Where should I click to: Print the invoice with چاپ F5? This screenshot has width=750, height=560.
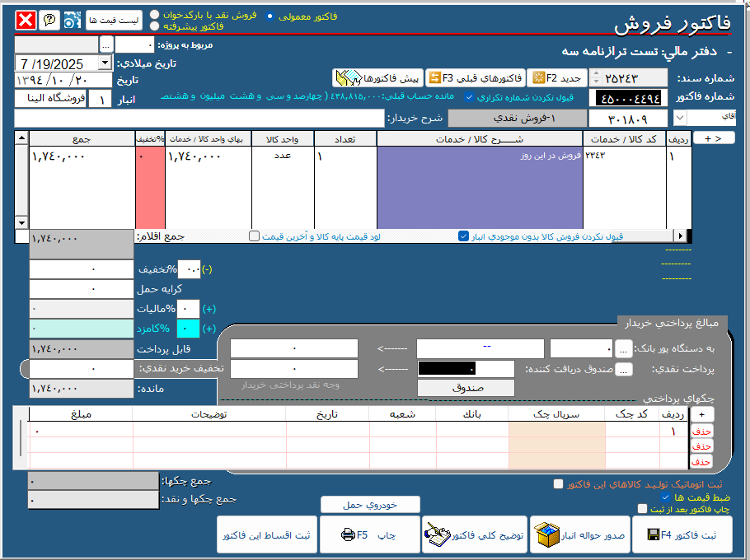click(369, 535)
